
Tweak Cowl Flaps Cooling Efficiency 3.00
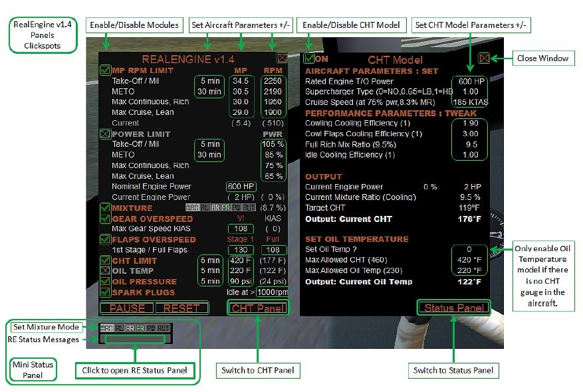pyautogui.click(x=471, y=134)
